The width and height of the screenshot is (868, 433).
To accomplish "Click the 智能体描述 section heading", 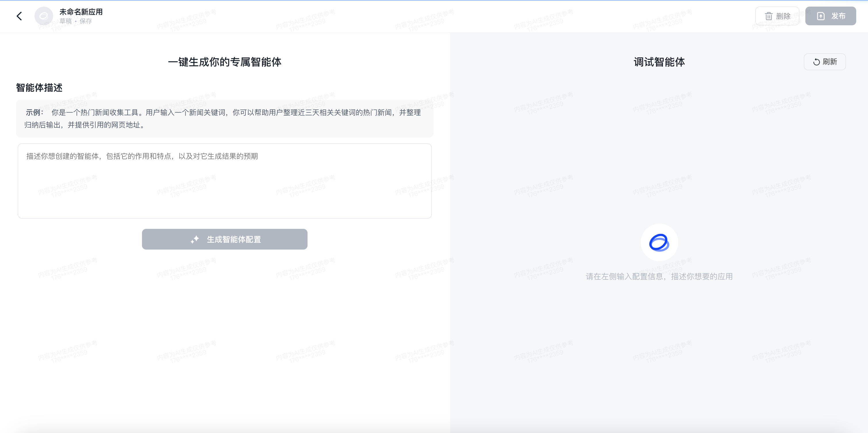I will point(39,88).
